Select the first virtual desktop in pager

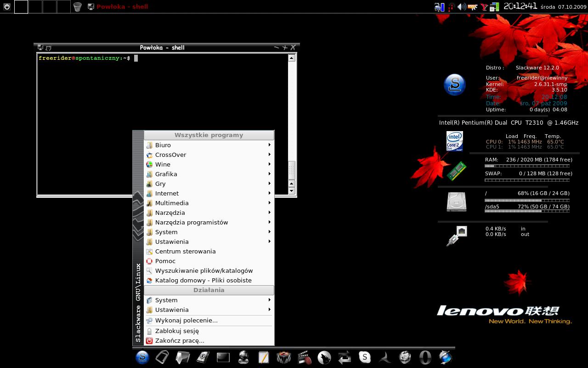point(21,7)
